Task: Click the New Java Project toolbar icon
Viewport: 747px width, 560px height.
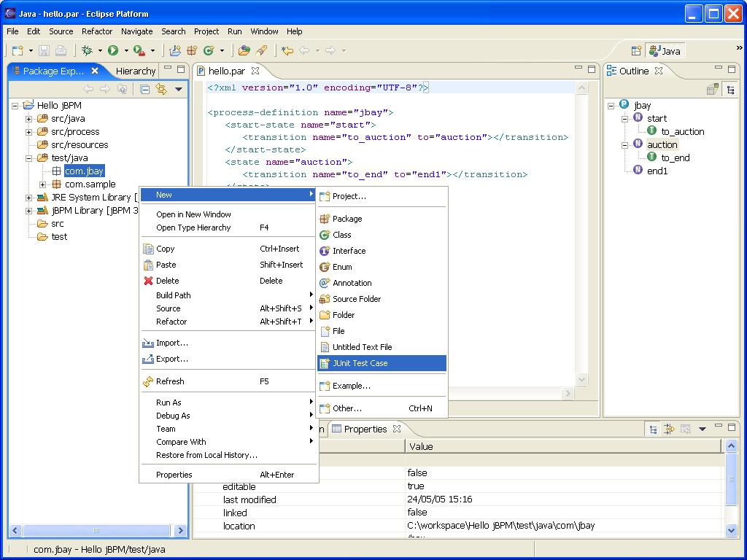Action: [x=175, y=50]
